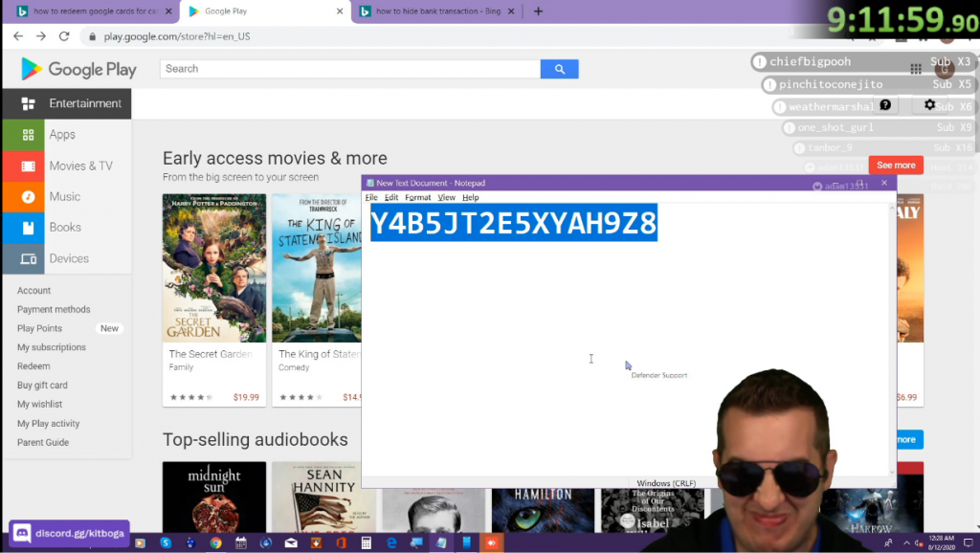Open the Google apps grid icon

tap(916, 69)
